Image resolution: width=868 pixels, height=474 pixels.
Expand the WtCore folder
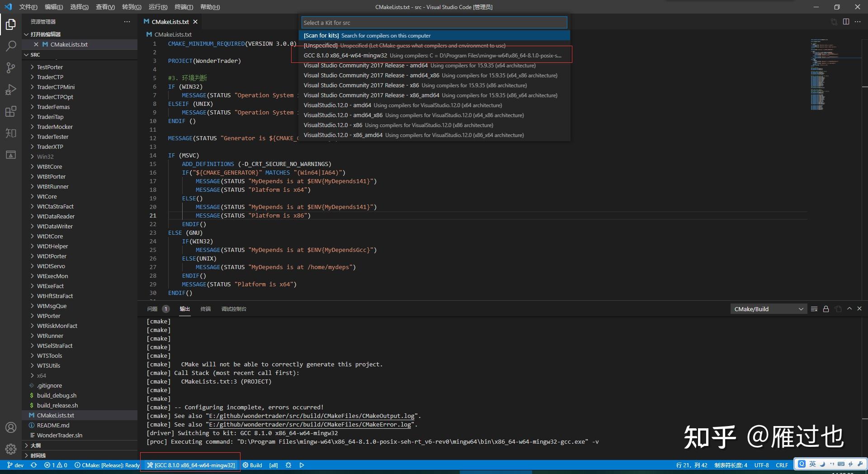pyautogui.click(x=47, y=196)
